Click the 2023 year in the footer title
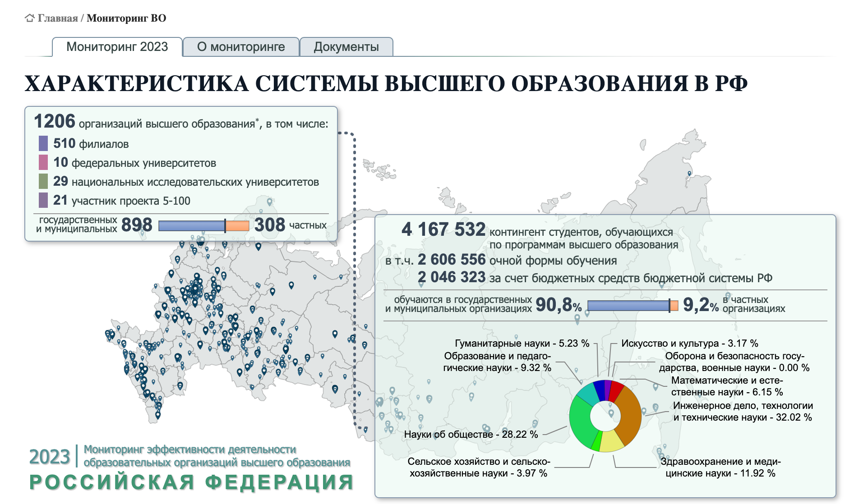This screenshot has height=504, width=859. 50,457
